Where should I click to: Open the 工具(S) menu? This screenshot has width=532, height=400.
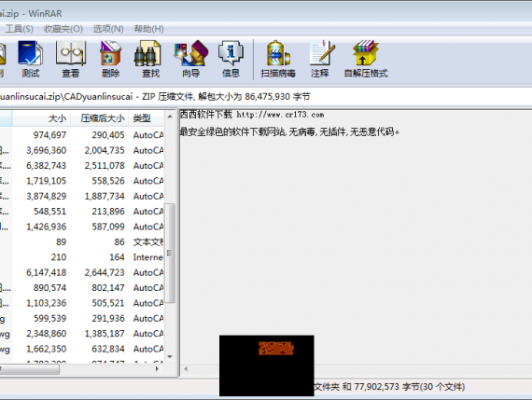[x=19, y=29]
